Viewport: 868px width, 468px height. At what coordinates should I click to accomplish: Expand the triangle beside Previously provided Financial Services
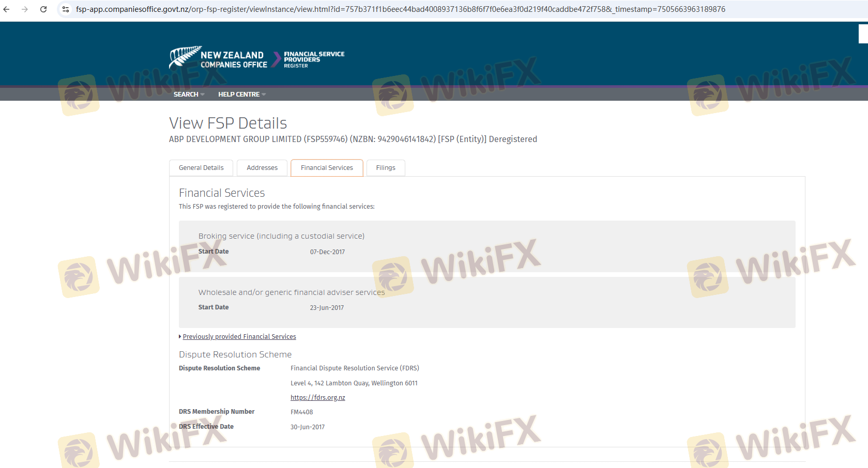(180, 337)
